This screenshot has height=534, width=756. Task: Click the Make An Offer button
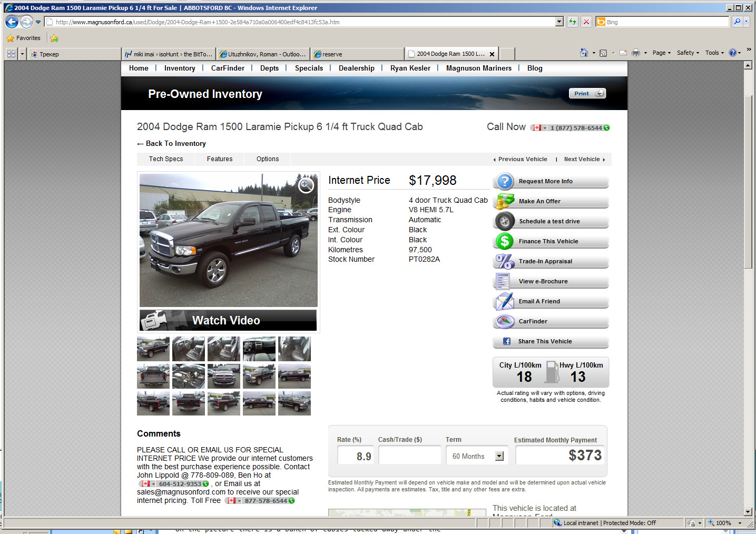[x=551, y=201]
